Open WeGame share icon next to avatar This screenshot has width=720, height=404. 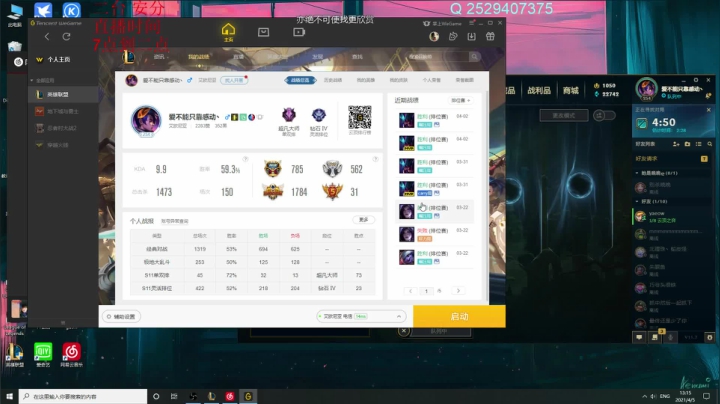pos(453,36)
